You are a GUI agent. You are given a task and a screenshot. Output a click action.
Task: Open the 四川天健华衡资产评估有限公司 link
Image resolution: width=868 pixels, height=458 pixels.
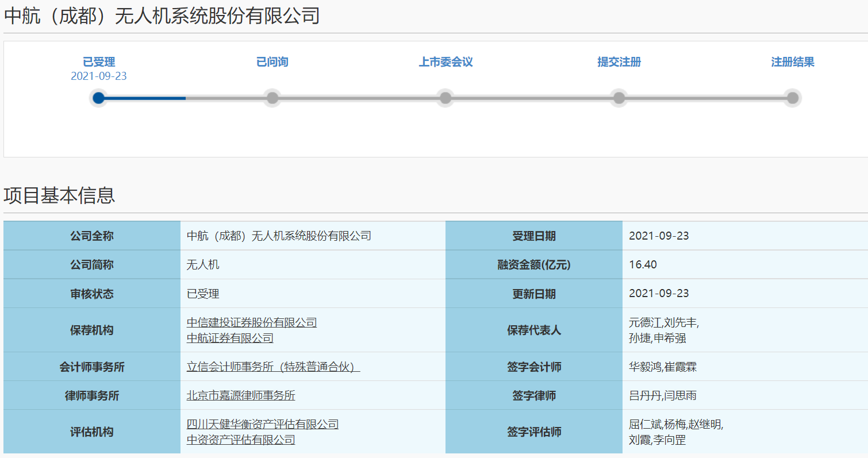click(263, 424)
